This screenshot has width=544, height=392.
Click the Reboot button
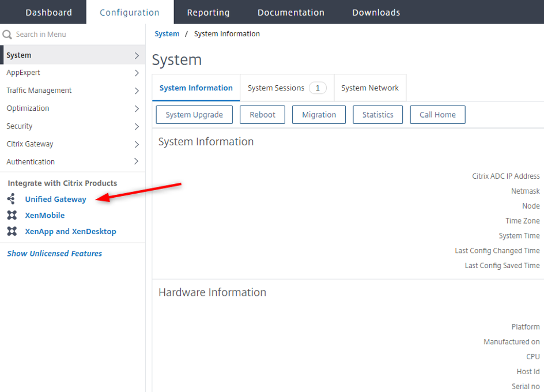point(262,115)
